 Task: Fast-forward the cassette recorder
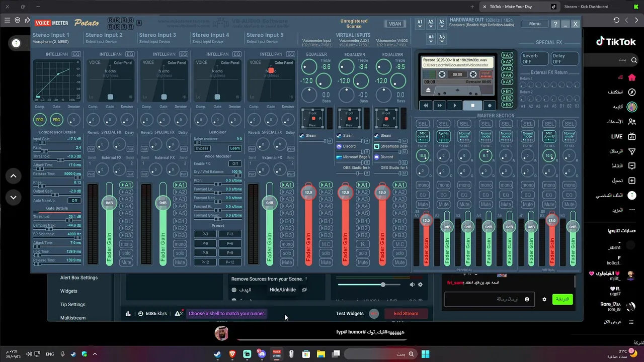click(x=439, y=106)
